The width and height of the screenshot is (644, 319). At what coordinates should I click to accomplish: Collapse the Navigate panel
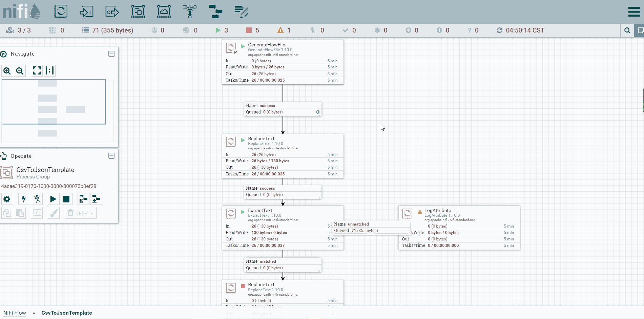(x=111, y=54)
